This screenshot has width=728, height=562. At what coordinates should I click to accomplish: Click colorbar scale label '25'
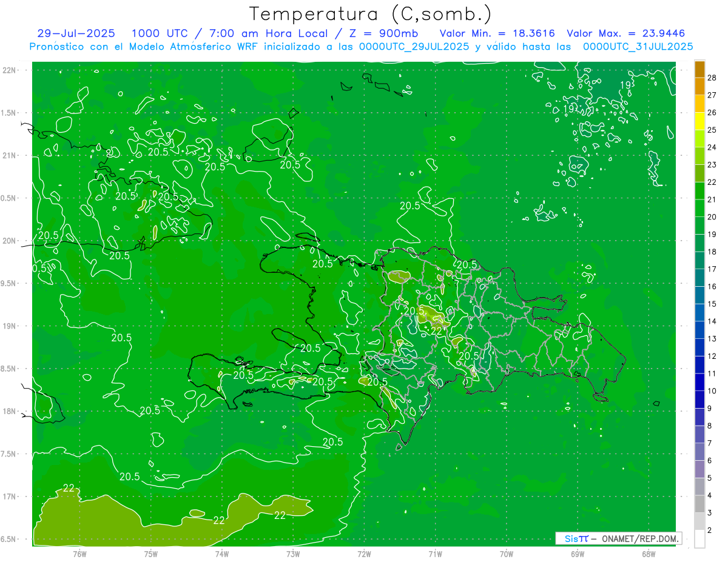coord(712,130)
